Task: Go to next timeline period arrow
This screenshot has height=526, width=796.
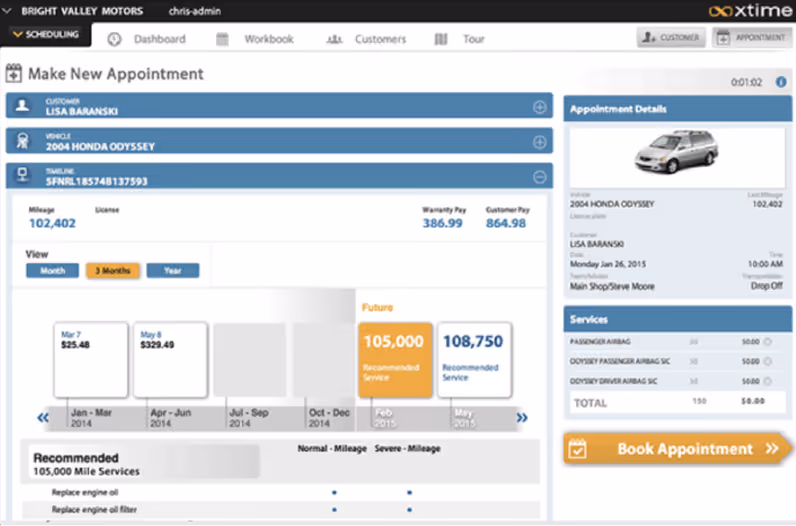Action: click(x=522, y=418)
